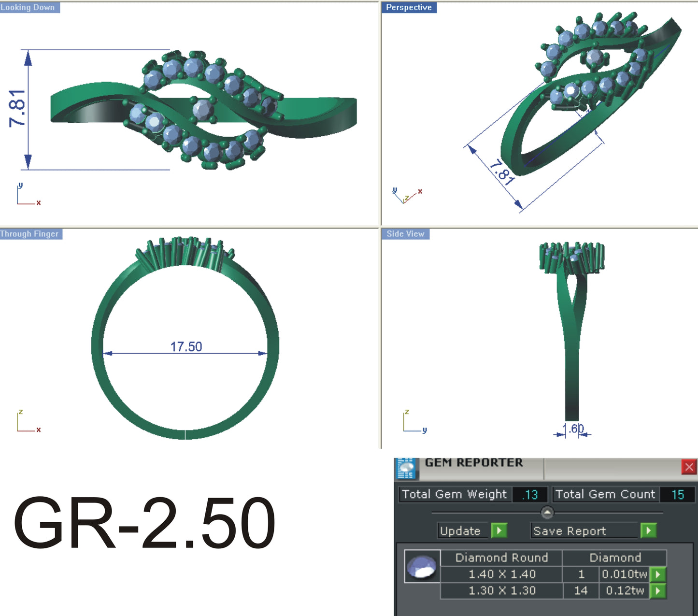Click the 0.010tw weight cell
Image resolution: width=698 pixels, height=616 pixels.
[624, 574]
